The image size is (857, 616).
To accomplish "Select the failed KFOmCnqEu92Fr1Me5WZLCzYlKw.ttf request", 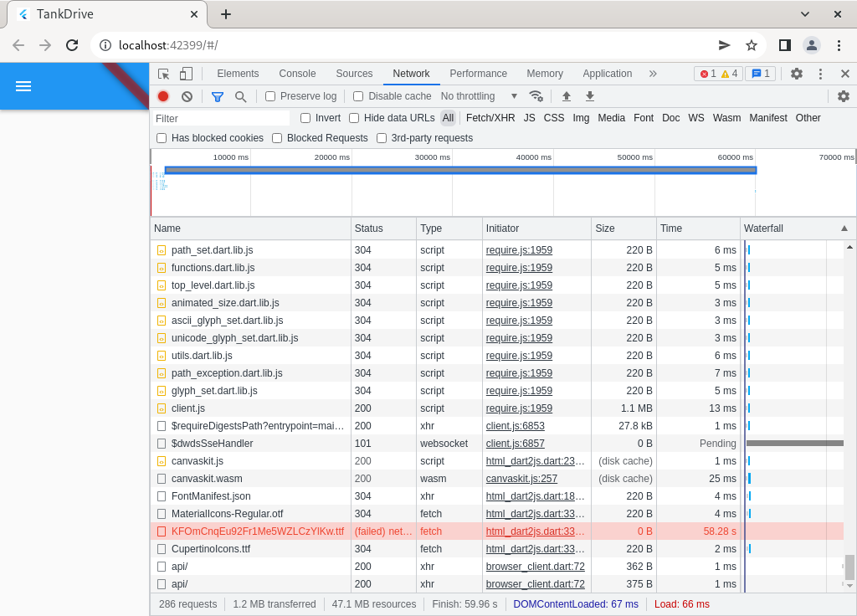I will (x=497, y=531).
